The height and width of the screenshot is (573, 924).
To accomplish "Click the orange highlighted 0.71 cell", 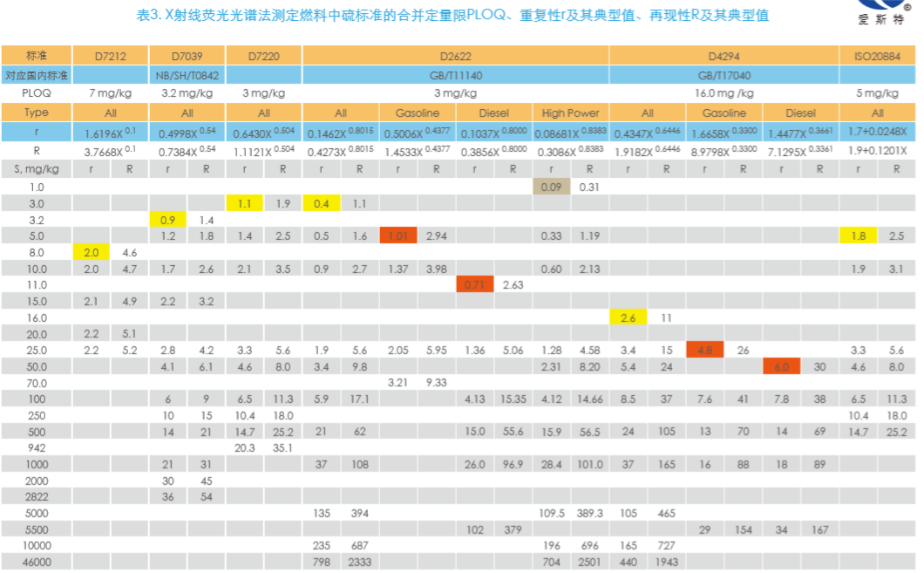I will click(x=475, y=284).
